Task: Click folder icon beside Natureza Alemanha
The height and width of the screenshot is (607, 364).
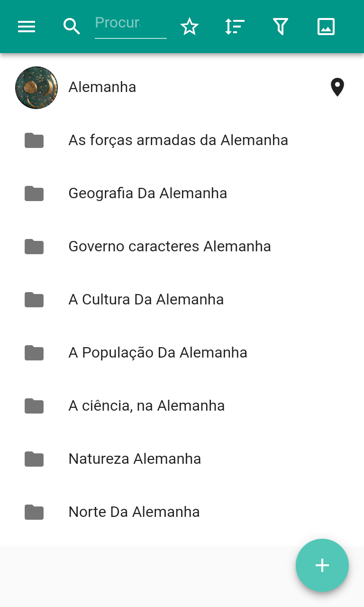Action: tap(34, 459)
